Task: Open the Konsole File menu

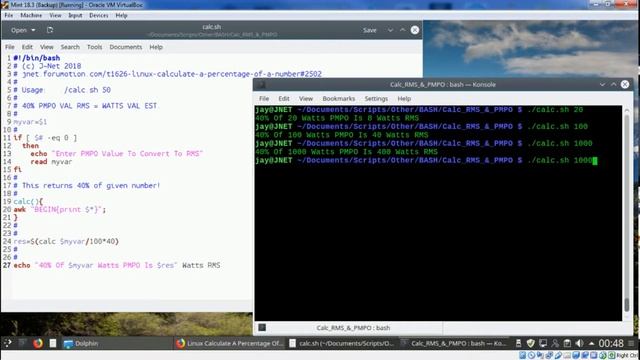Action: click(264, 99)
